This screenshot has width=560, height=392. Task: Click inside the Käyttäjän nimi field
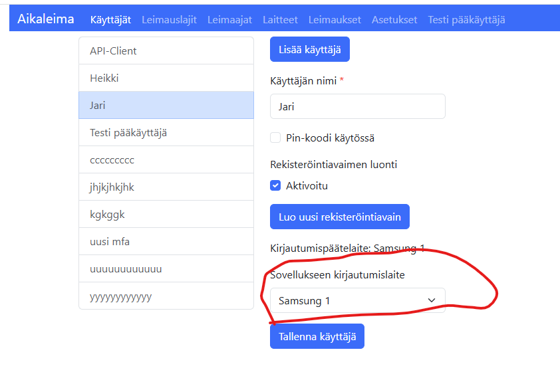click(357, 106)
